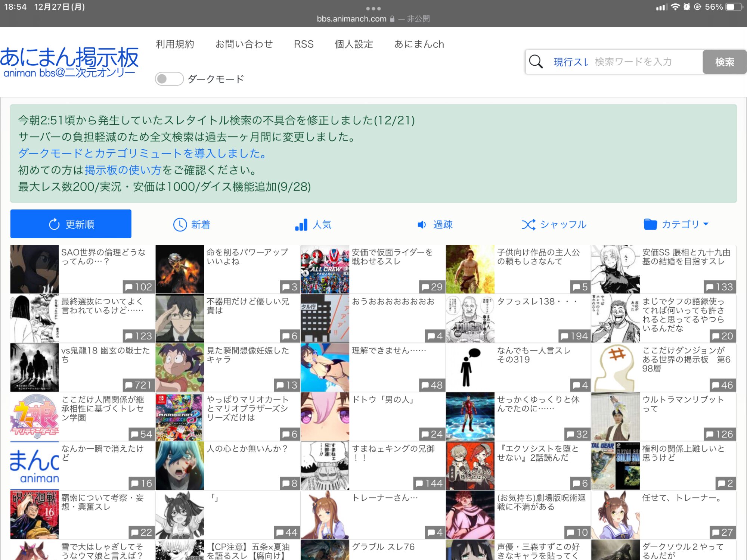The image size is (747, 560).
Task: Toggle the ダークモード switch
Action: 169,79
